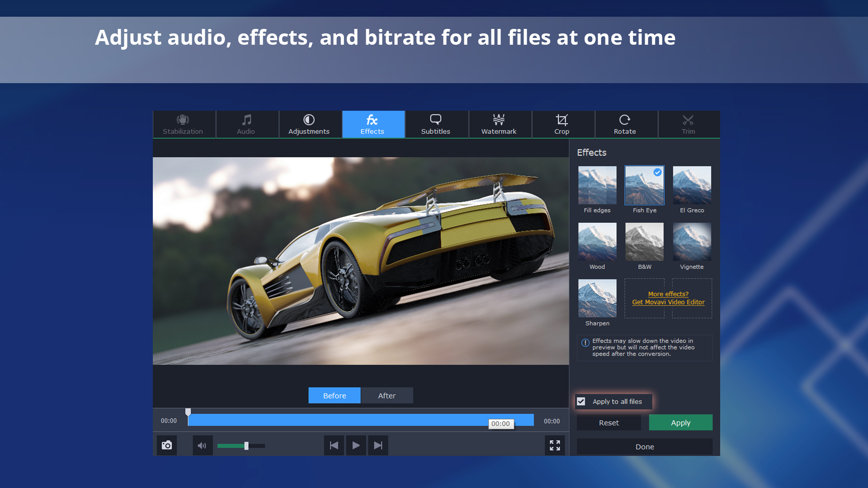The width and height of the screenshot is (868, 488).
Task: Click the Get Movavi Video Editor link
Action: point(668,302)
